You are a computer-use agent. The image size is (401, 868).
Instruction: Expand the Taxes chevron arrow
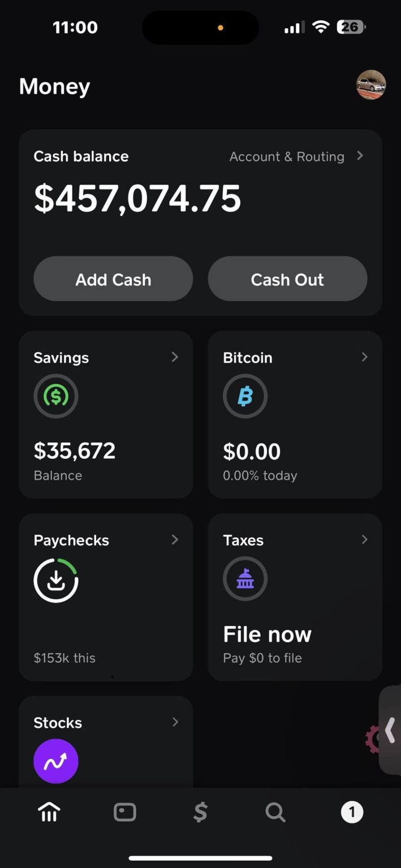click(x=364, y=540)
